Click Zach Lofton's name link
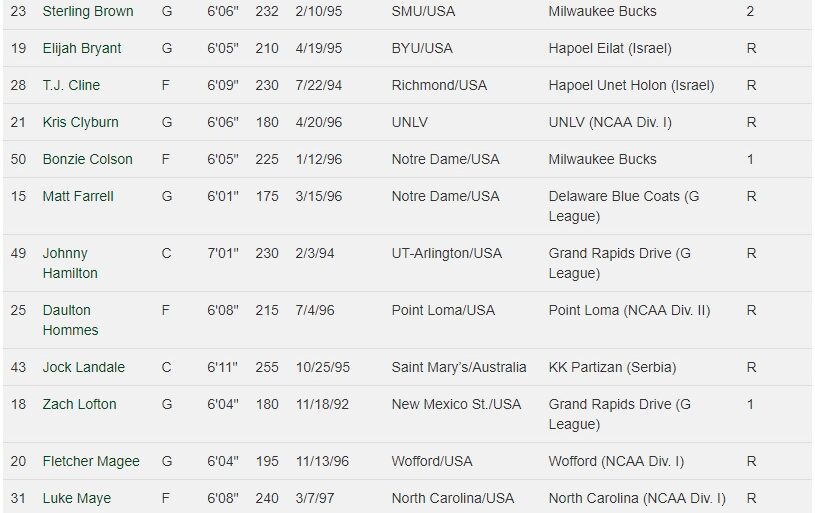 click(79, 404)
